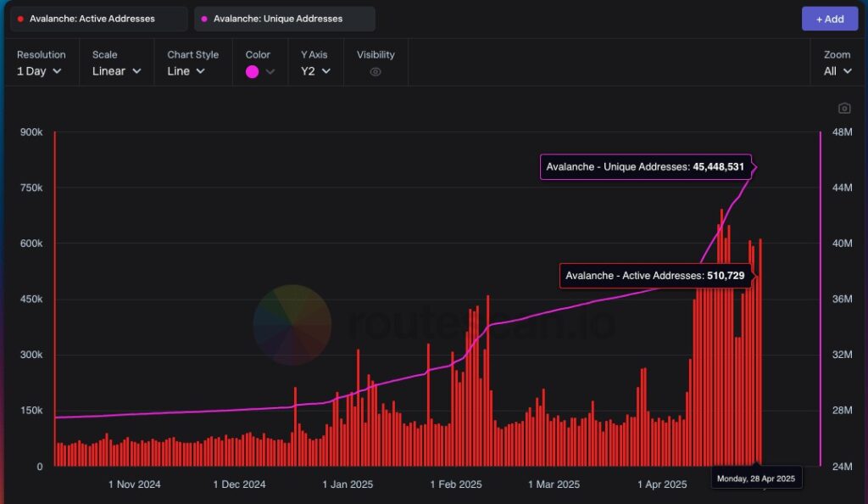Click the 1 Jan 2025 axis label

tap(348, 484)
